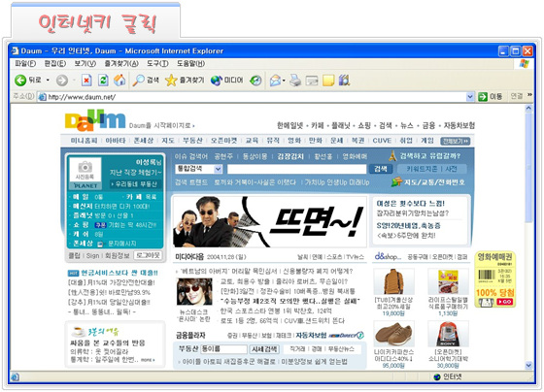Screen dimensions: 544x392
Task: Click the Sony product thumbnail
Action: pos(448,334)
